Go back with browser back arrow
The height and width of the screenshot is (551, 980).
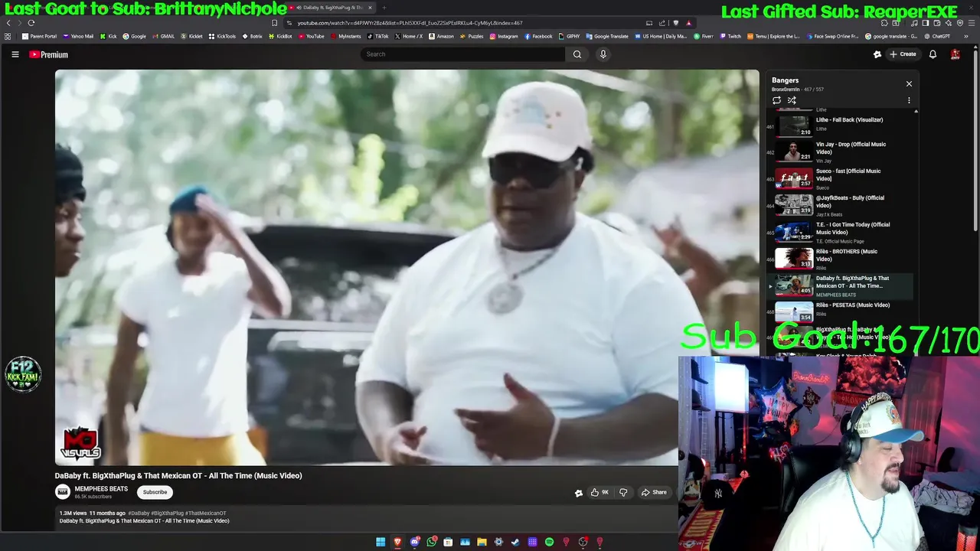pos(8,23)
